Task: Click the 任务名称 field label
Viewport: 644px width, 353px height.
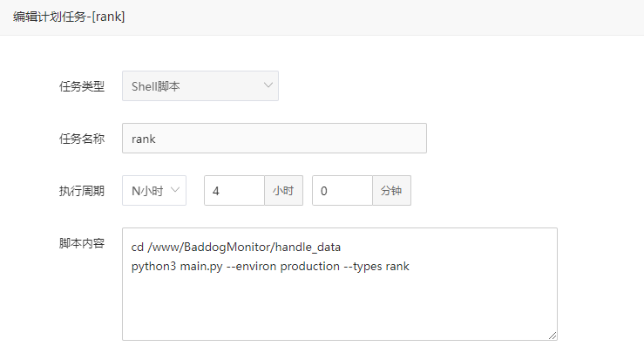Action: [x=82, y=139]
